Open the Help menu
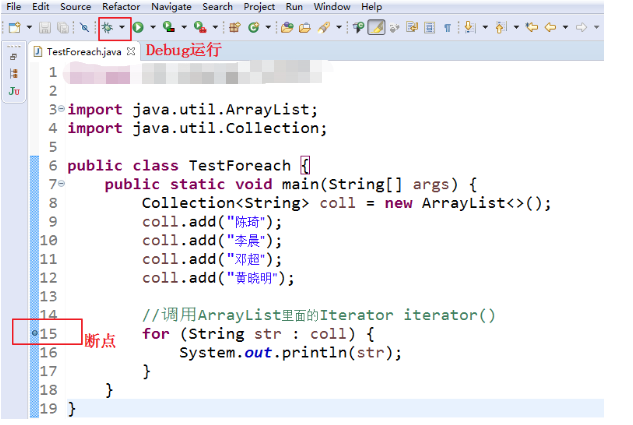Viewport: 633px width, 425px height. 371,6
